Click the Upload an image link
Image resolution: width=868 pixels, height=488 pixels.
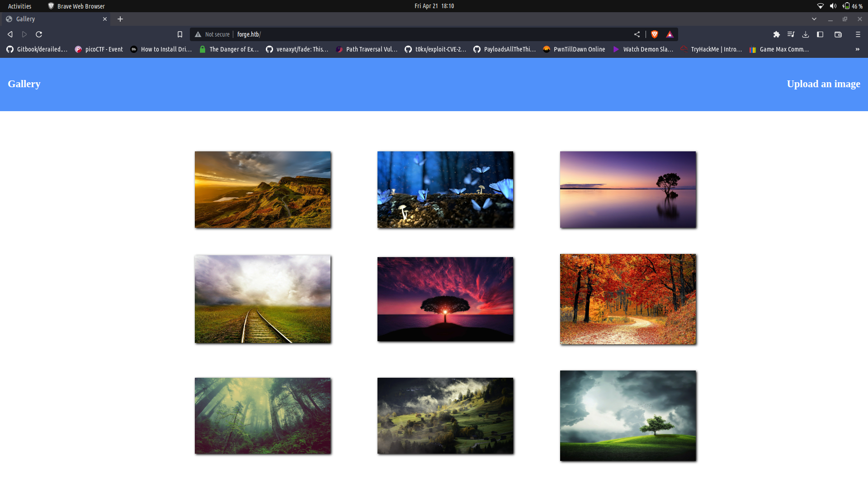(x=824, y=84)
